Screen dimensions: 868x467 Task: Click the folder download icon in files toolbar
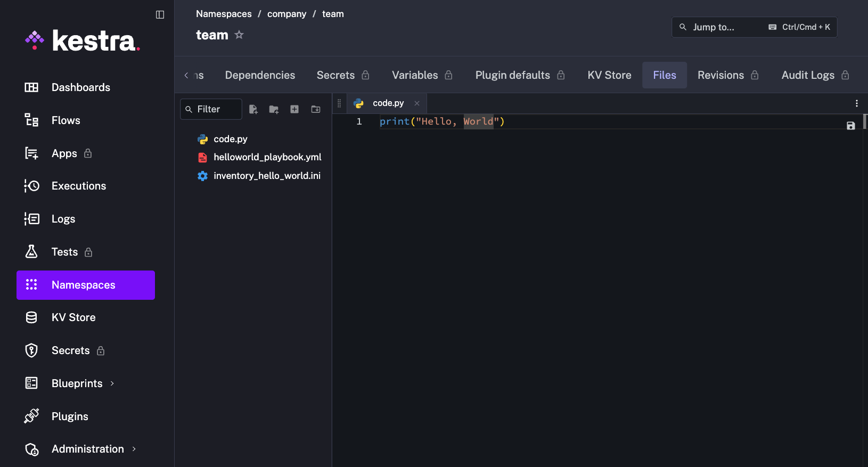(x=316, y=109)
